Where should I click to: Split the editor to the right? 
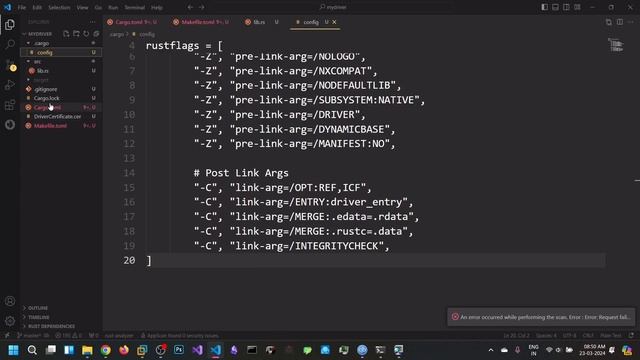620,22
